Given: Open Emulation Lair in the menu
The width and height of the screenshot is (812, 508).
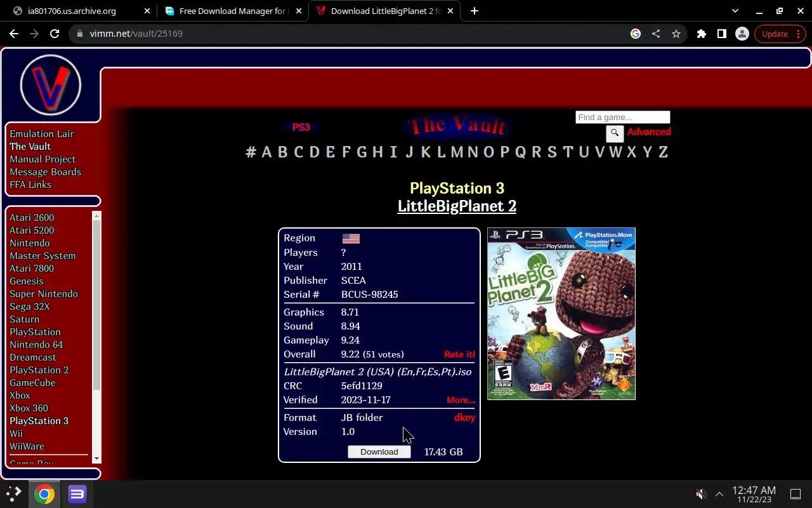Looking at the screenshot, I should pyautogui.click(x=42, y=133).
